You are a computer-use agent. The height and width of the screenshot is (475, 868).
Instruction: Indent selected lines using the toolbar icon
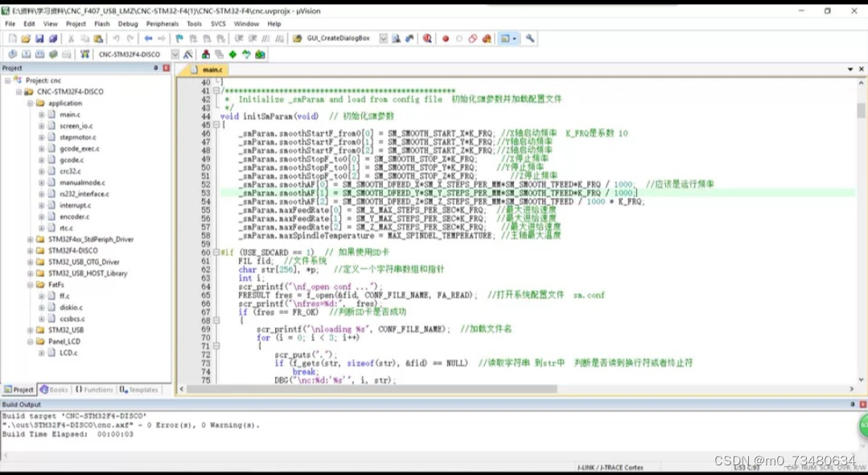(239, 39)
